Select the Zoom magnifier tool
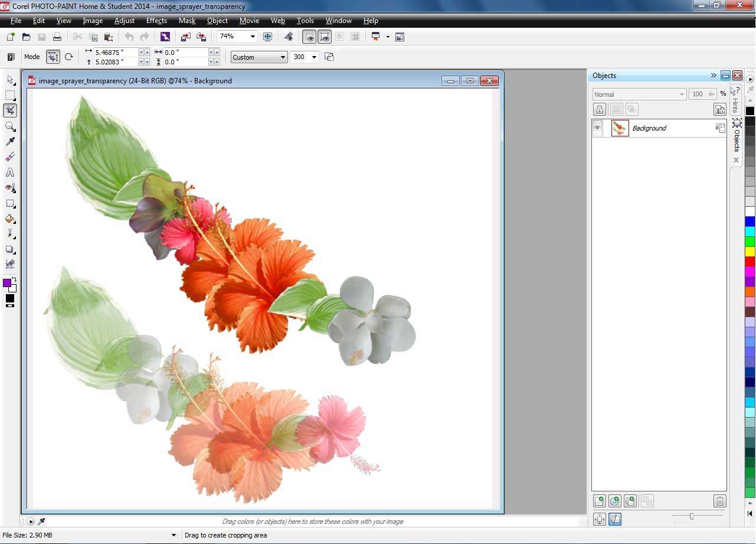 coord(10,126)
